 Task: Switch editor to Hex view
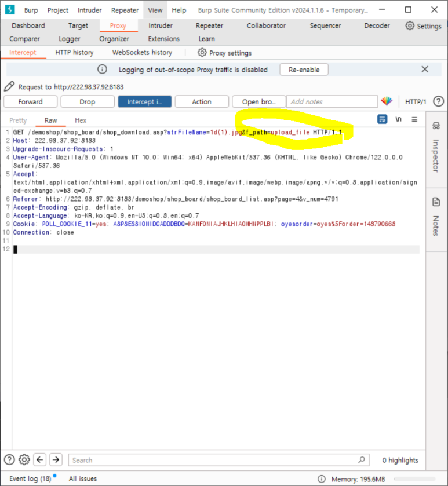click(x=81, y=120)
